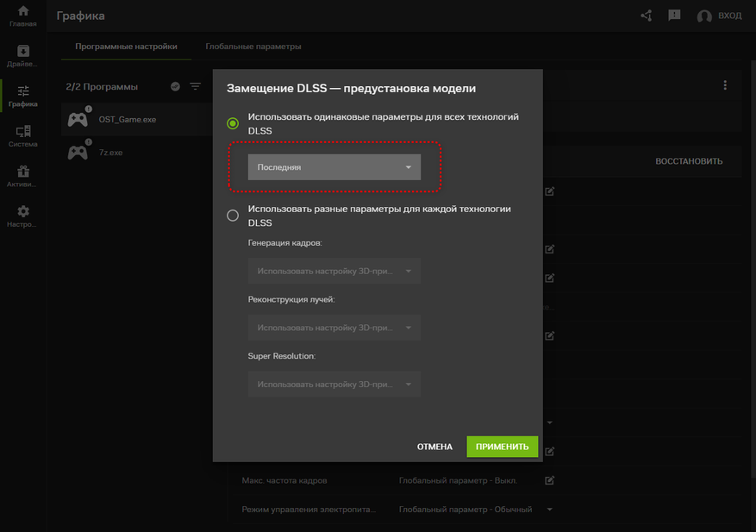The height and width of the screenshot is (532, 756).
Task: Click the Глобальный параметр - Обычный value
Action: (x=465, y=510)
